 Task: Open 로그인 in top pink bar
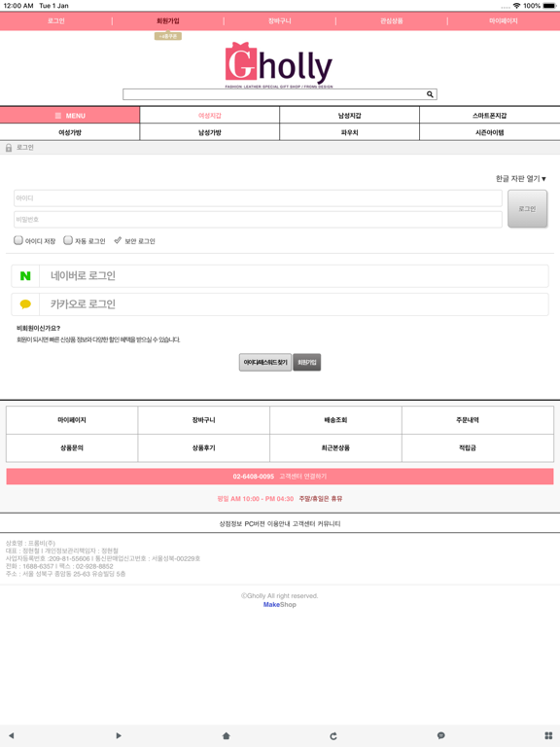tap(55, 21)
